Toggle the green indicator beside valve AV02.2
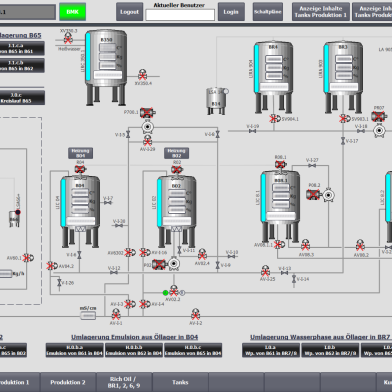 coord(165,293)
